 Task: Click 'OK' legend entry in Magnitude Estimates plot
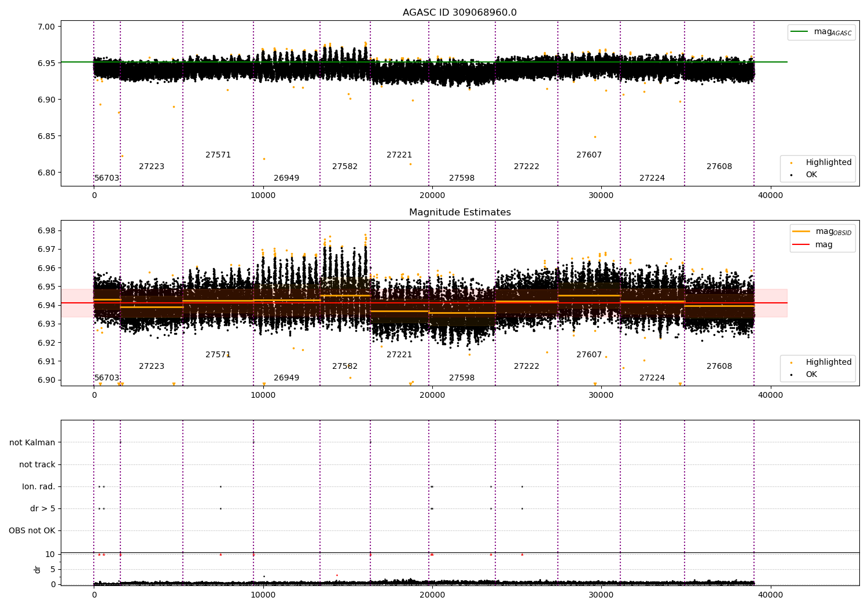coord(811,375)
